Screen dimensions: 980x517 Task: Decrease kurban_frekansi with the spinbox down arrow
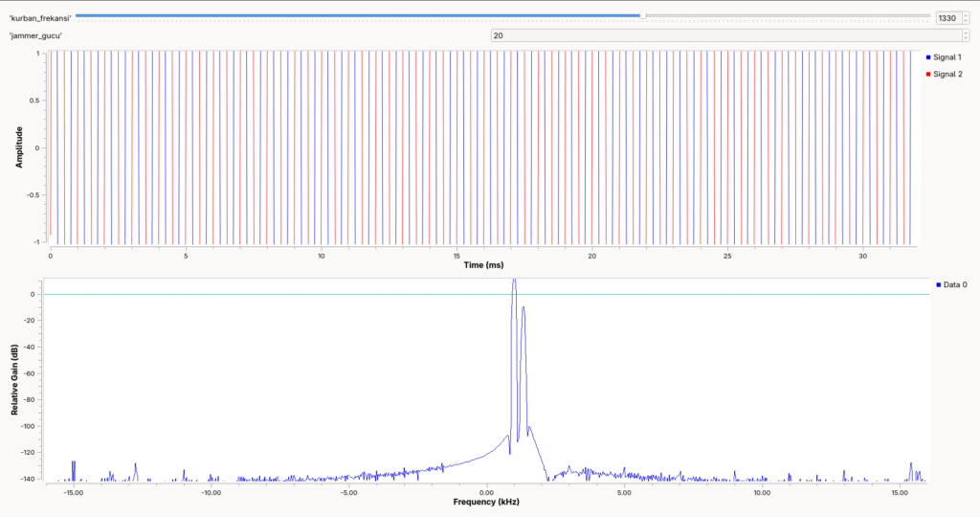pos(965,21)
